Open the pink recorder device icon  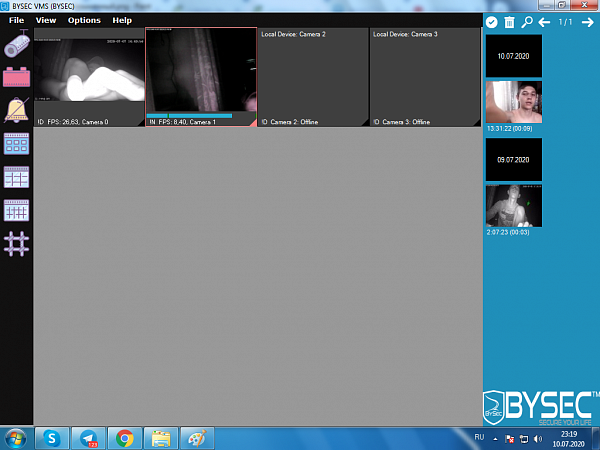coord(17,77)
